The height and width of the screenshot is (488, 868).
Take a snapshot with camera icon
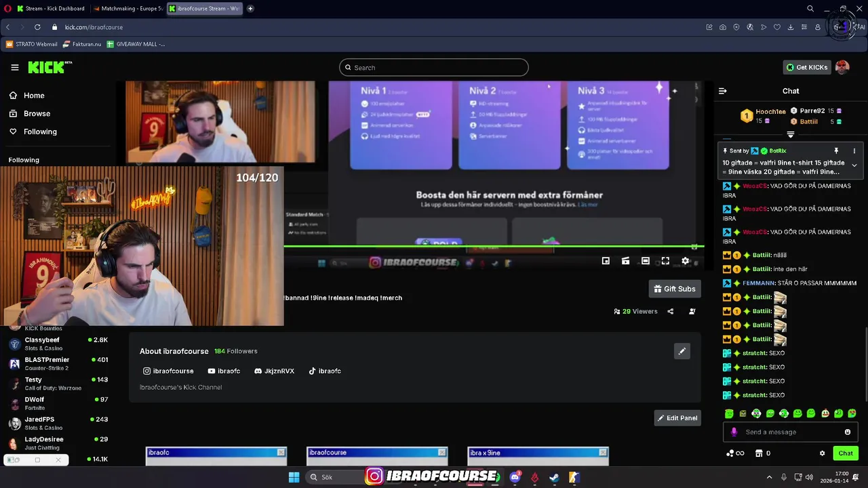pyautogui.click(x=723, y=27)
